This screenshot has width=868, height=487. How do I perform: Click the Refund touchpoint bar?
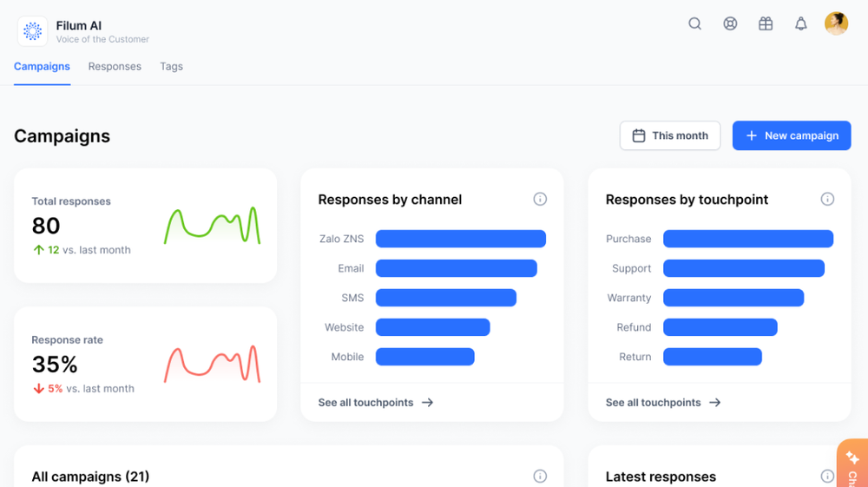coord(720,327)
